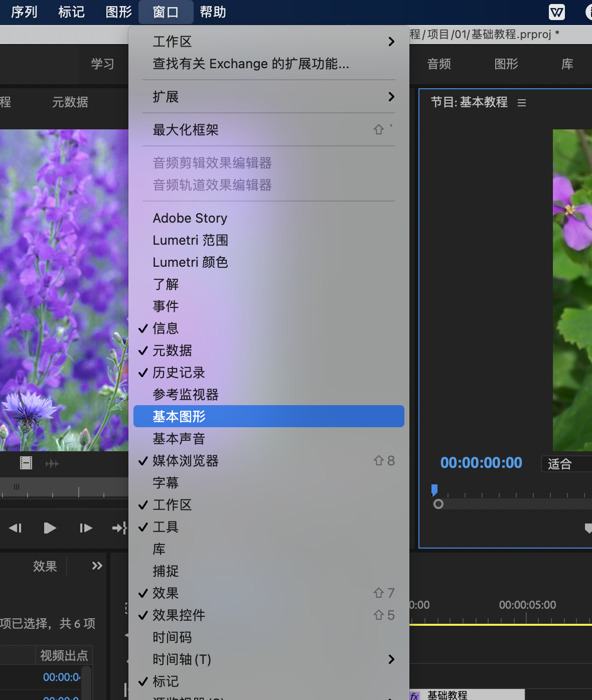This screenshot has height=700, width=592.
Task: Click the Insert icon in the playback controls
Action: [x=119, y=528]
